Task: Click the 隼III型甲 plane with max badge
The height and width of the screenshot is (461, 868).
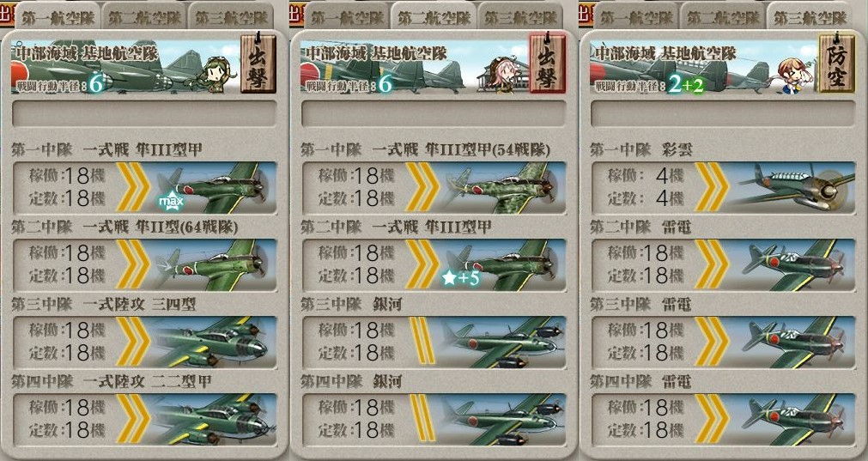Action: 213,188
